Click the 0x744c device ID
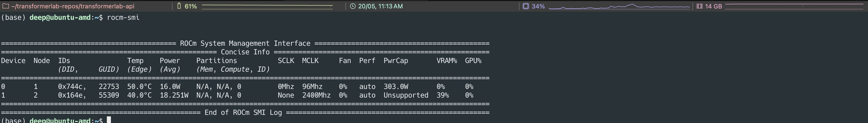 coord(71,87)
